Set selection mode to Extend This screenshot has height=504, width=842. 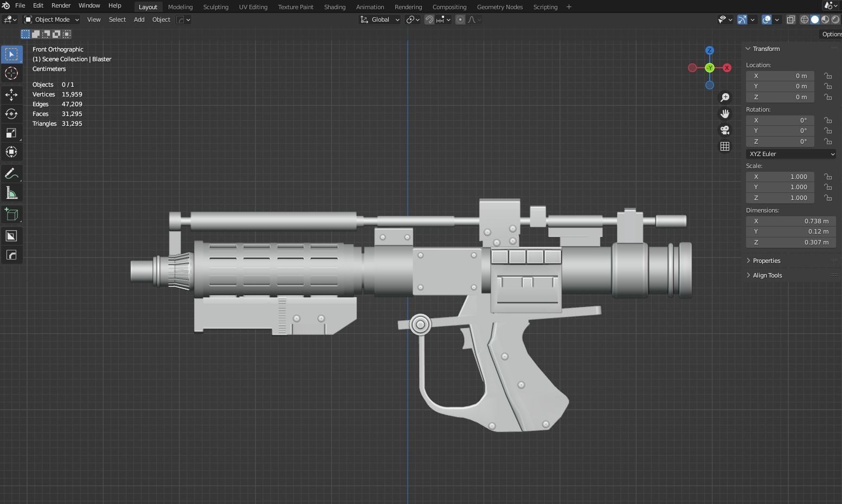click(36, 34)
